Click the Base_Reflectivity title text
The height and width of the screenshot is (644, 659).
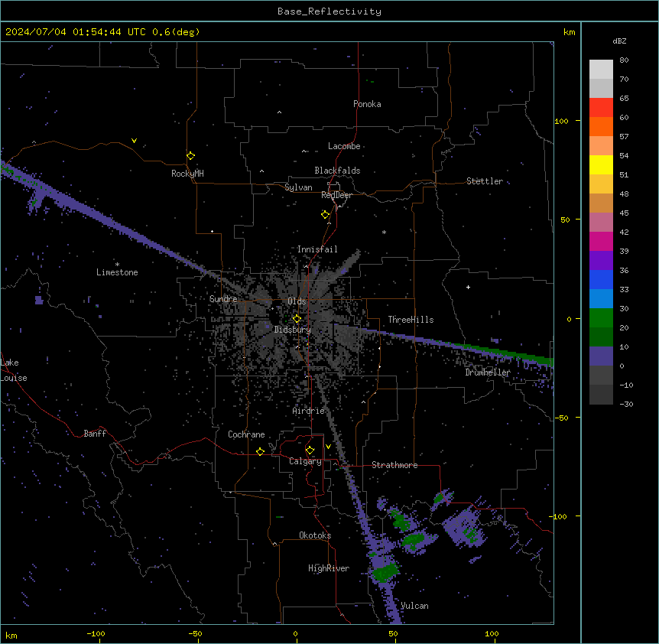[x=329, y=11]
